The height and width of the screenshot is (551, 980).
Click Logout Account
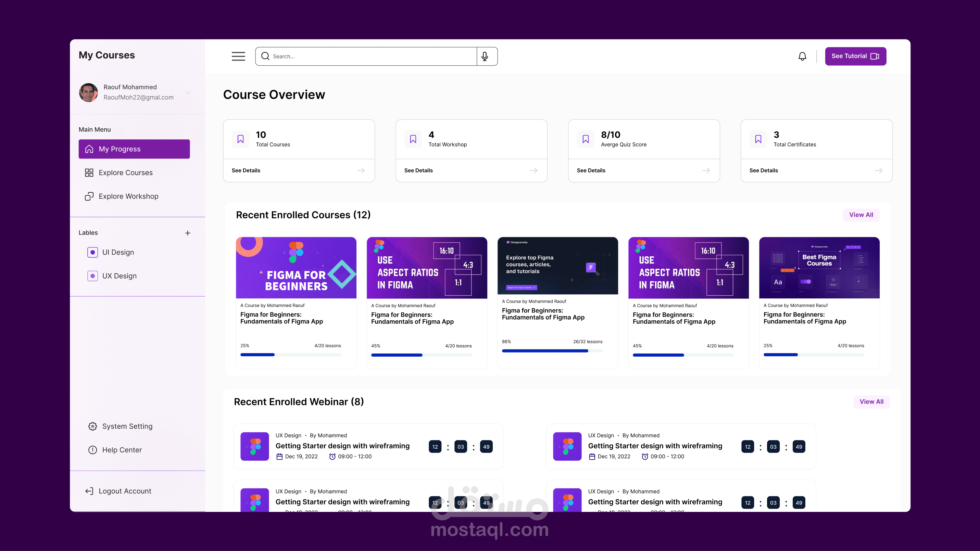[118, 491]
